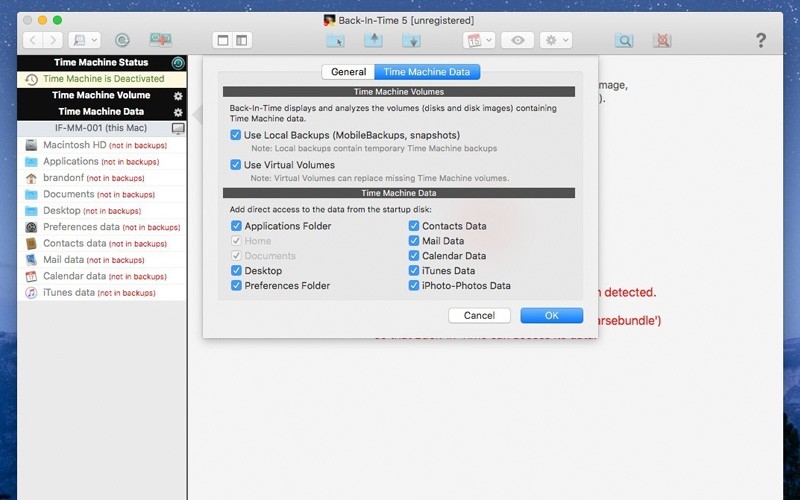Click the grayed-out Documents checkbox
The image size is (800, 500).
(x=236, y=256)
